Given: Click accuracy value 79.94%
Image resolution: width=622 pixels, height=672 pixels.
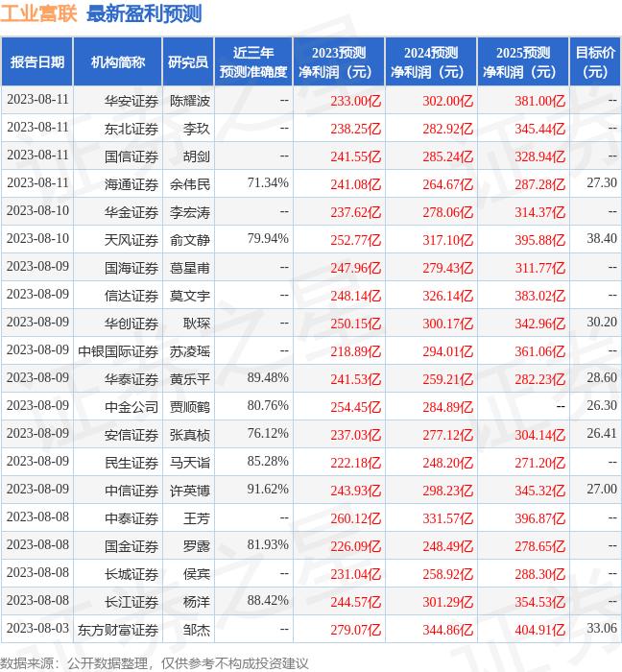Looking at the screenshot, I should pyautogui.click(x=268, y=239).
